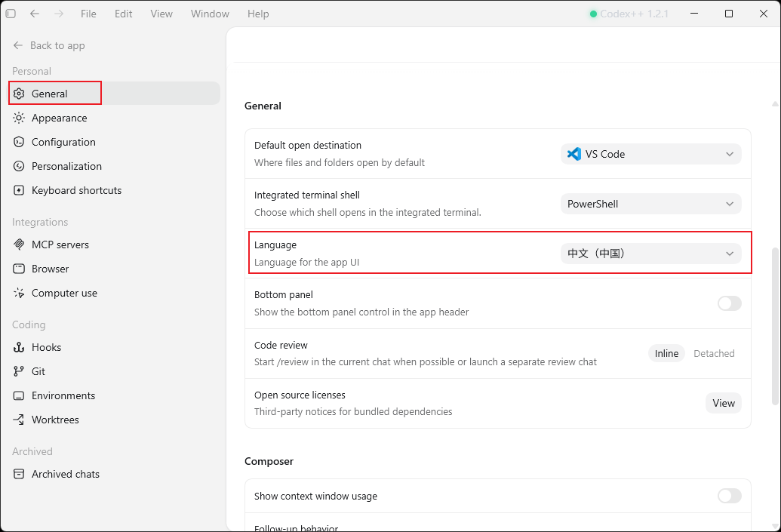Click the settings page vertical scrollbar

775,326
